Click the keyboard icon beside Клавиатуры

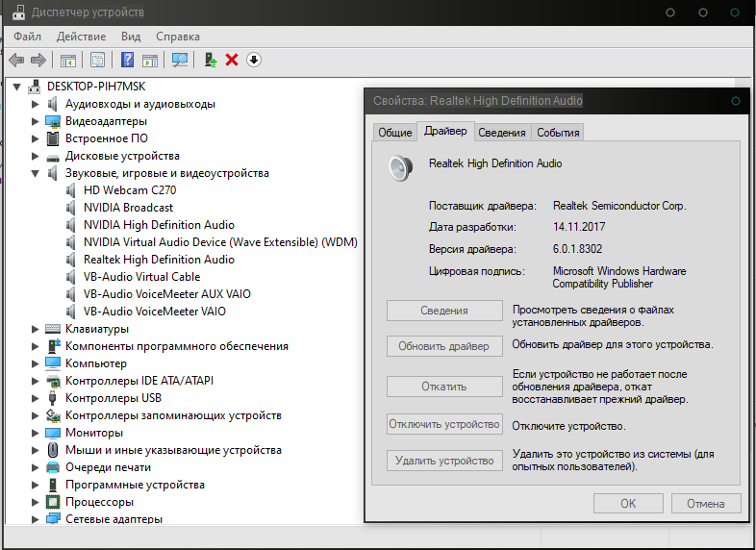[53, 329]
